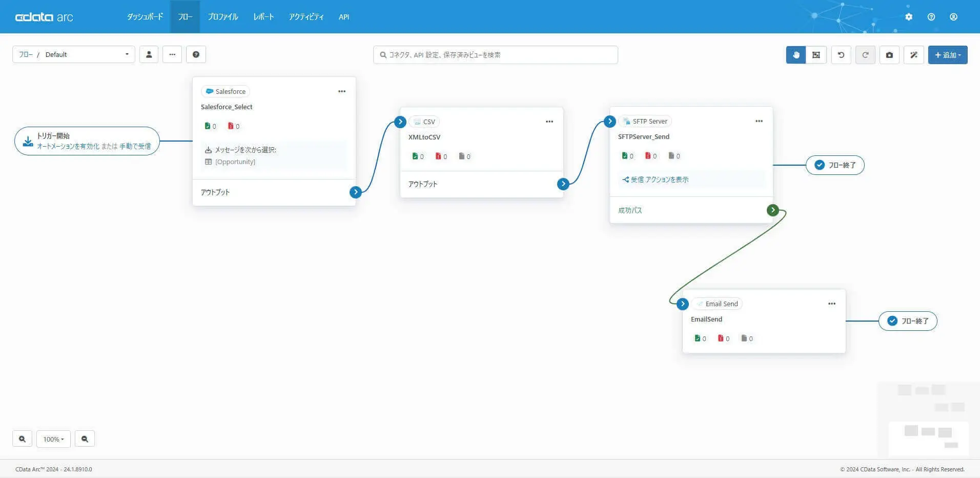Click the XMLtoCSV connector name
Viewport: 980px width, 478px height.
424,137
